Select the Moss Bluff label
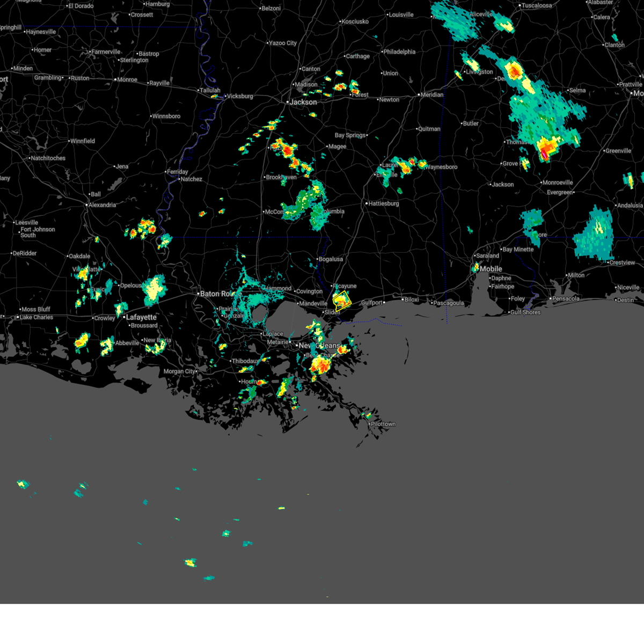 coord(36,310)
